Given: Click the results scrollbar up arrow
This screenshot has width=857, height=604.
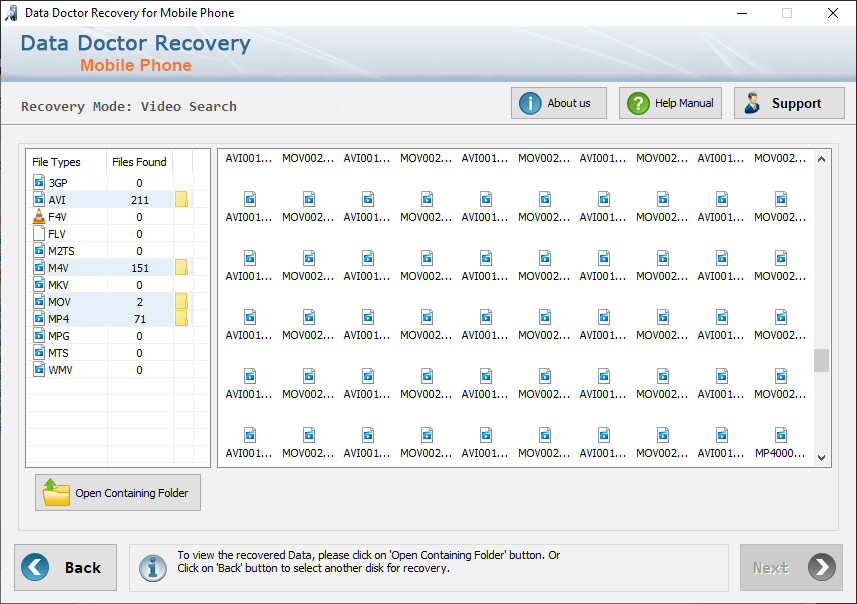Looking at the screenshot, I should (821, 160).
